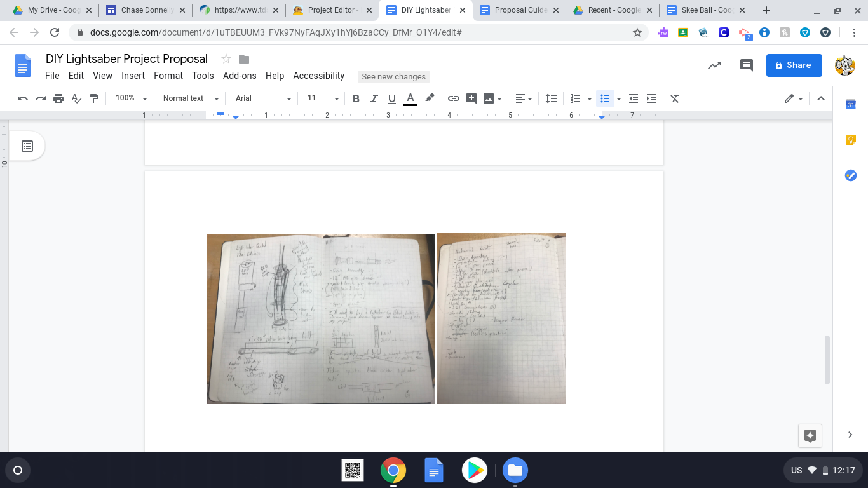Expand numbered list style options arrow
The image size is (868, 488).
tap(589, 98)
